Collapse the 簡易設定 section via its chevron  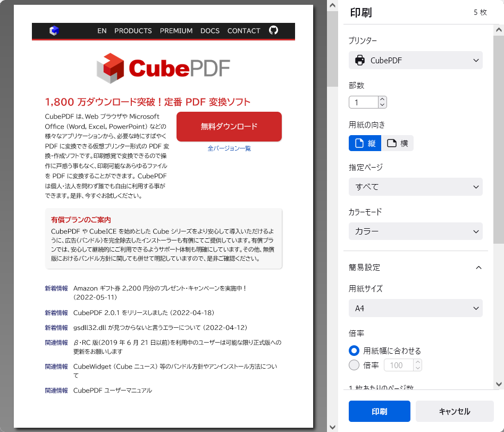click(x=478, y=268)
